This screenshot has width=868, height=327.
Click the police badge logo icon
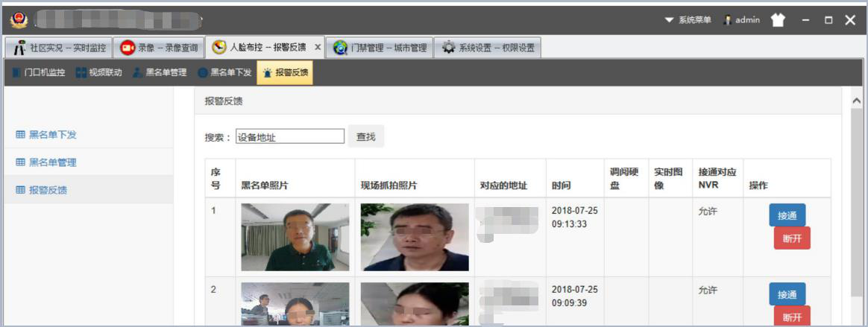[x=18, y=20]
